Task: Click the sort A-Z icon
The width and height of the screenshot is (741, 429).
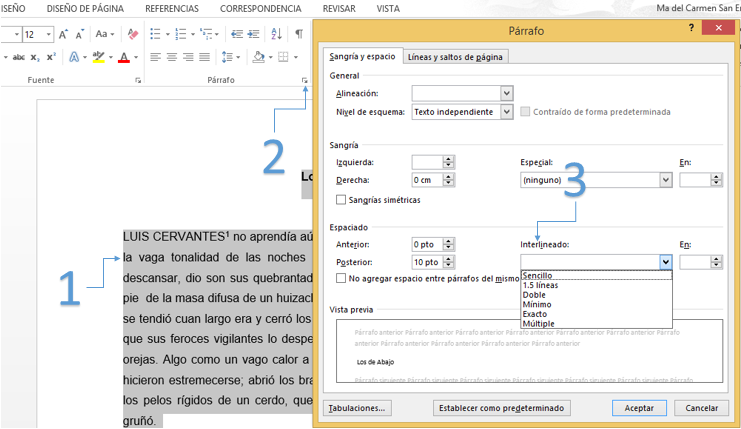Action: tap(275, 34)
